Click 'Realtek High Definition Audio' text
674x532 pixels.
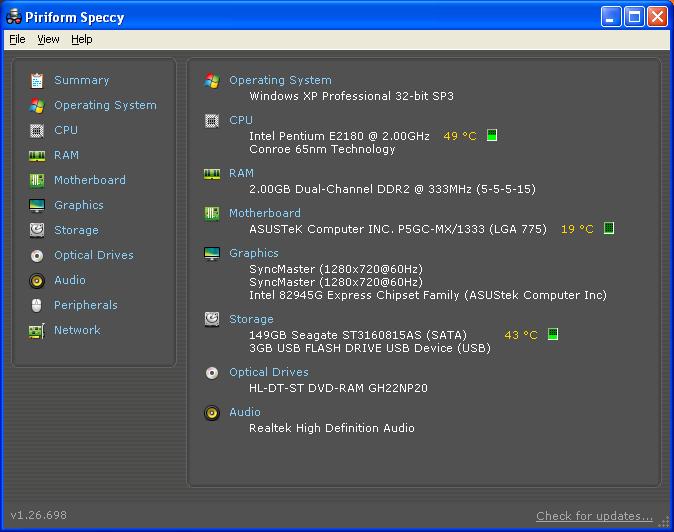pyautogui.click(x=331, y=428)
